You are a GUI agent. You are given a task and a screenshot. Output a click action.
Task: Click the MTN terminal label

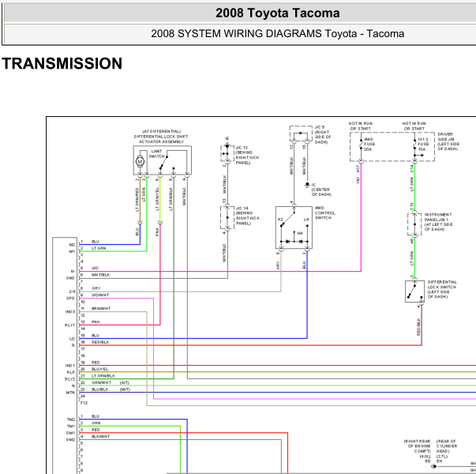tap(70, 393)
